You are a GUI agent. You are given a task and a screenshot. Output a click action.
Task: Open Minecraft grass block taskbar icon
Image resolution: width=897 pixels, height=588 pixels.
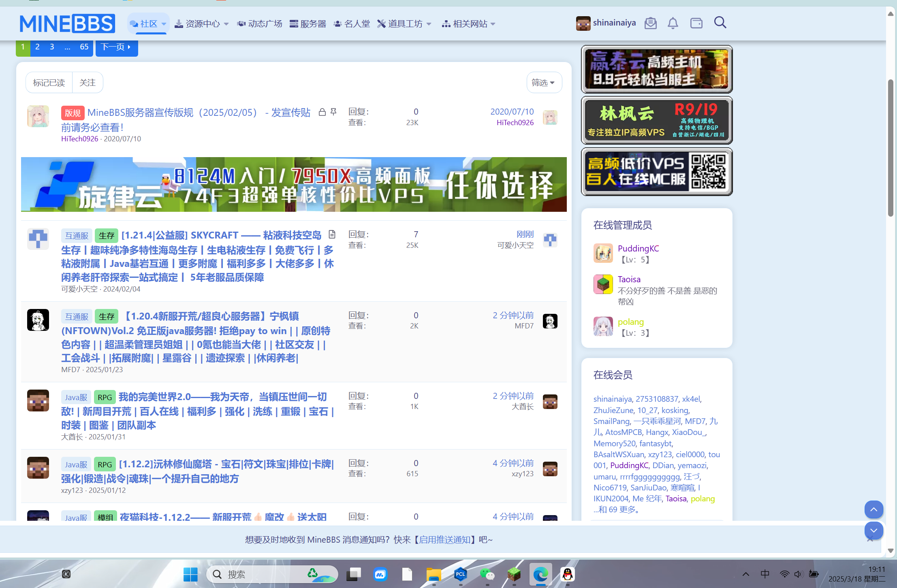click(514, 574)
